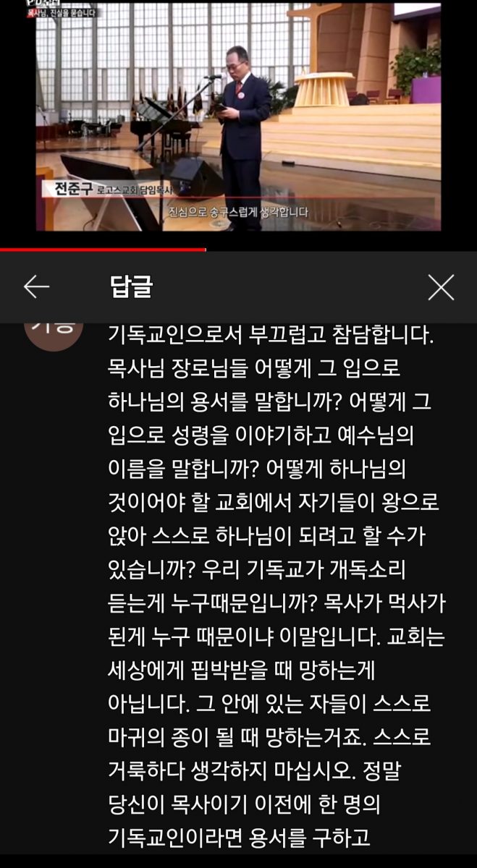This screenshot has width=477, height=868.
Task: Close the 답글 replies panel with X
Action: (441, 287)
